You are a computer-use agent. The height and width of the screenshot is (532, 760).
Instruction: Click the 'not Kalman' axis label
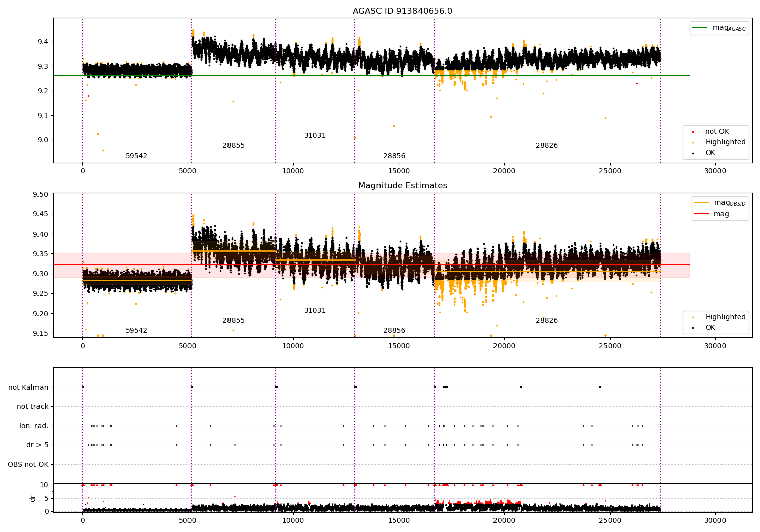click(28, 388)
